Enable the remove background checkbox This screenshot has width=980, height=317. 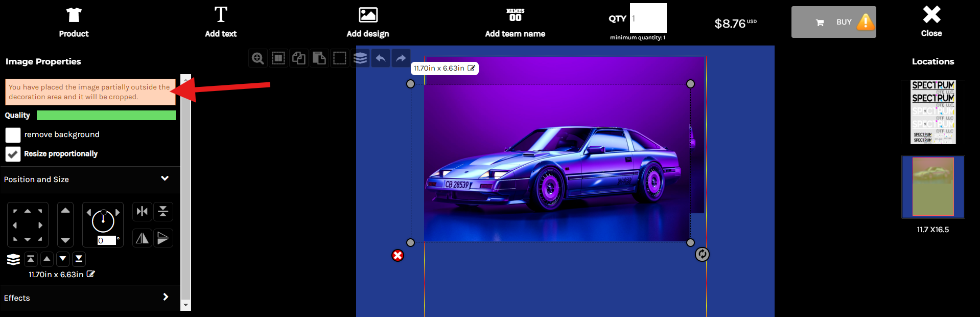(x=13, y=135)
